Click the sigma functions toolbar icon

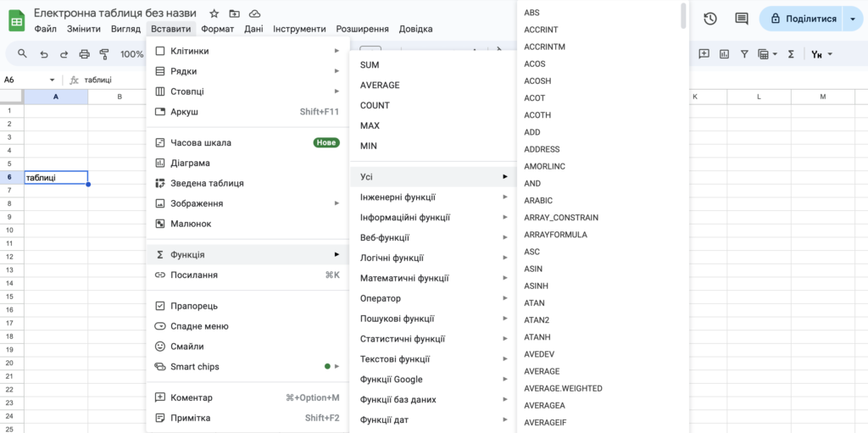791,53
